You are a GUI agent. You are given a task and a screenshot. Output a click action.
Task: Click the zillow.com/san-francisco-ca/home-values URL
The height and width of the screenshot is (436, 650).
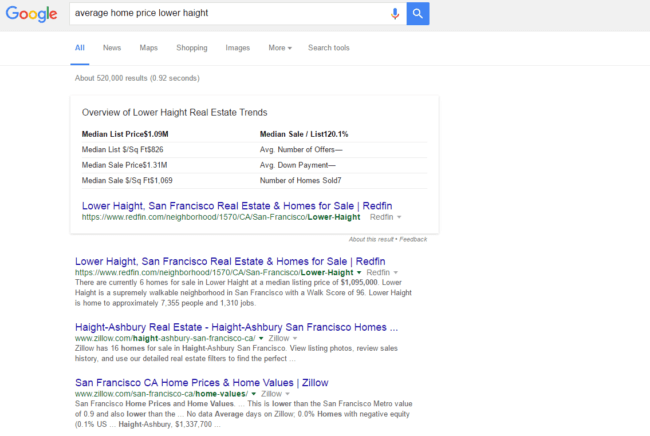(161, 394)
